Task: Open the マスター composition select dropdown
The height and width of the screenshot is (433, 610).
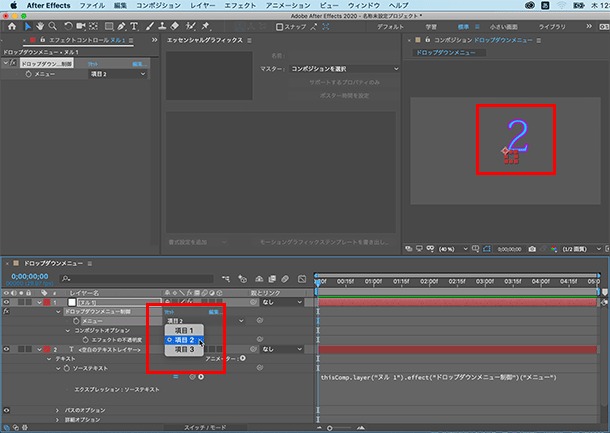Action: pos(344,69)
